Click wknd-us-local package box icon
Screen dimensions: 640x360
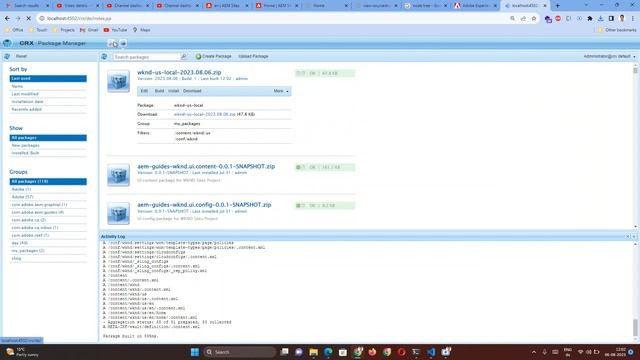[118, 81]
